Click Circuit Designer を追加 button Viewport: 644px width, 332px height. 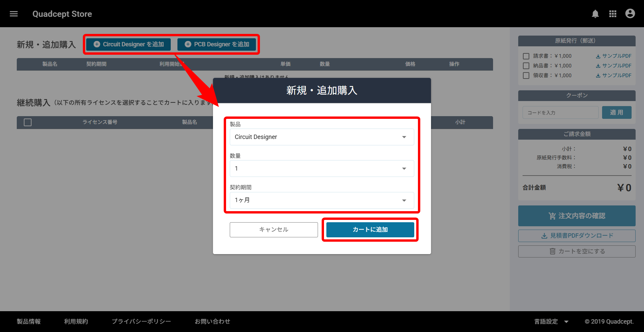128,44
